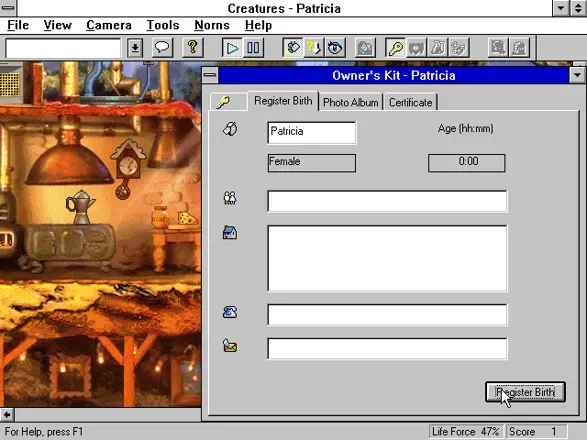
Task: Open the Creatures main window system menu box
Action: coord(8,8)
